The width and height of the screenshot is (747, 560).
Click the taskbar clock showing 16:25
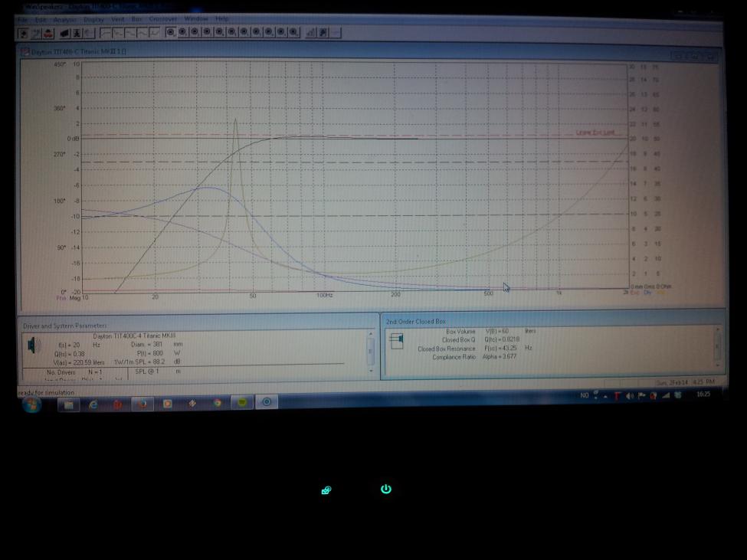[703, 395]
